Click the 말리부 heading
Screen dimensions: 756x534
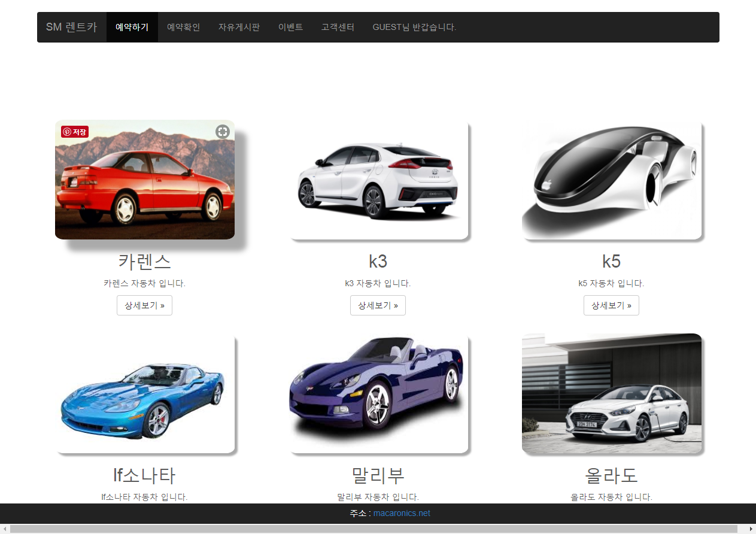[x=378, y=475]
